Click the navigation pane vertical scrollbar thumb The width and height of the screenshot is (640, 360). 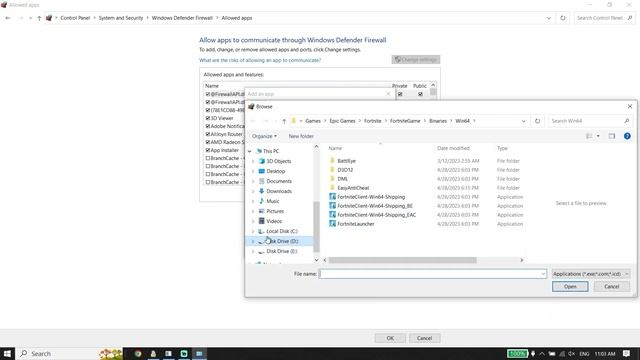(316, 227)
